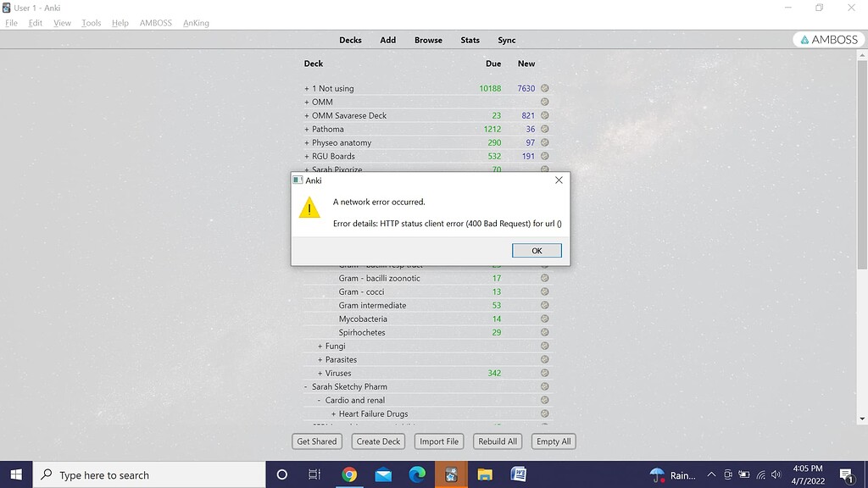This screenshot has height=488, width=868.
Task: Click OK on the network error dialog
Action: (x=537, y=250)
